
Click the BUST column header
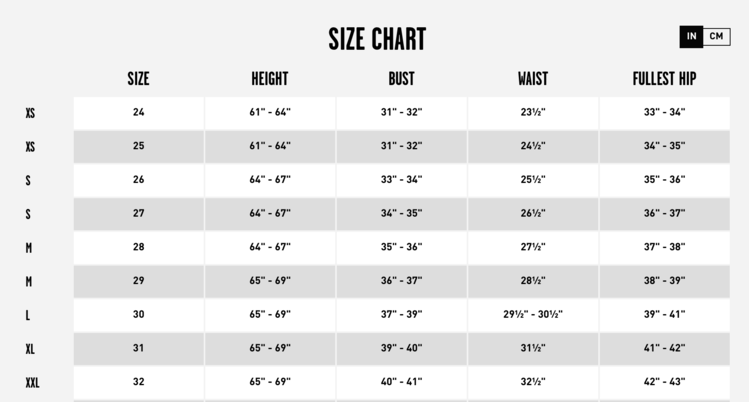pos(401,78)
